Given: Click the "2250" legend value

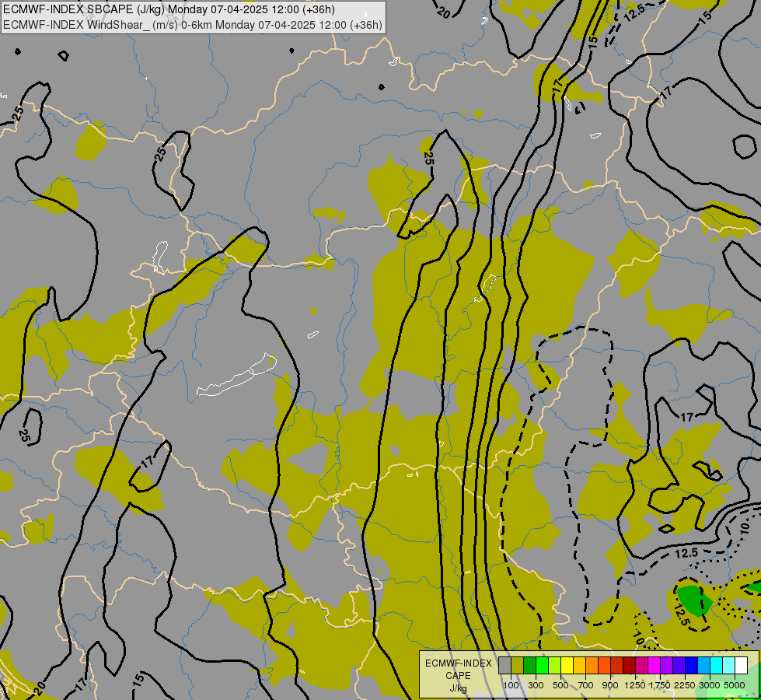Looking at the screenshot, I should (685, 685).
